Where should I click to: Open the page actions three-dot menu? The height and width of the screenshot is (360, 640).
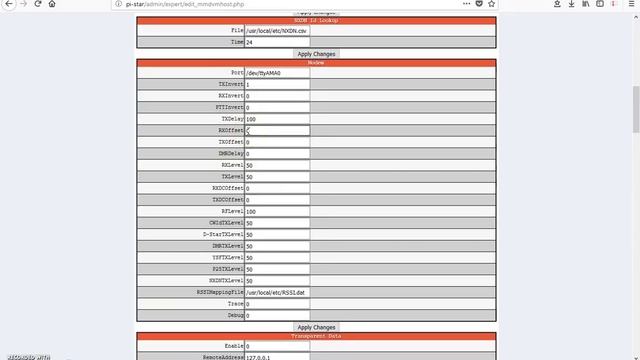coord(467,4)
